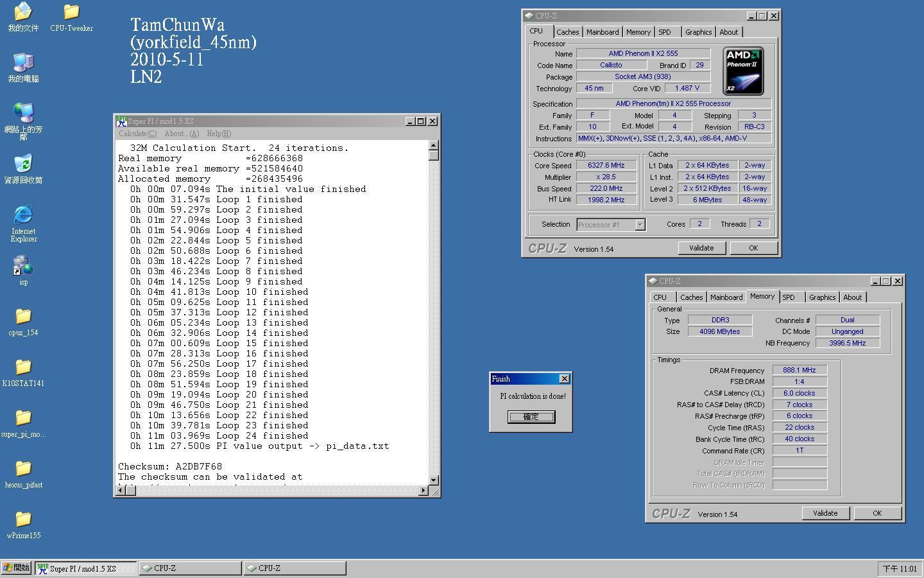Close the Finish dialog
This screenshot has height=578, width=924.
click(565, 379)
